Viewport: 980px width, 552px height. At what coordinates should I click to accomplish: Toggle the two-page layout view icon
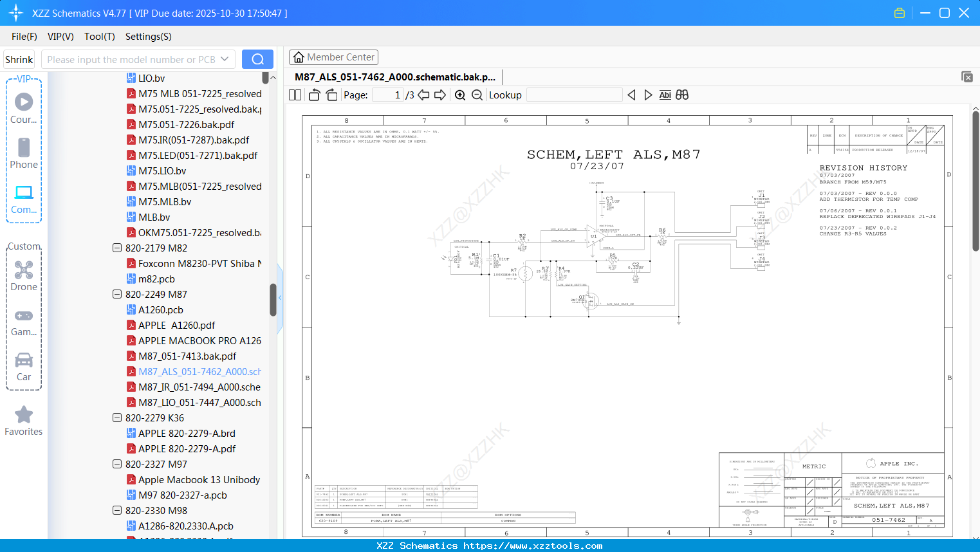point(295,95)
